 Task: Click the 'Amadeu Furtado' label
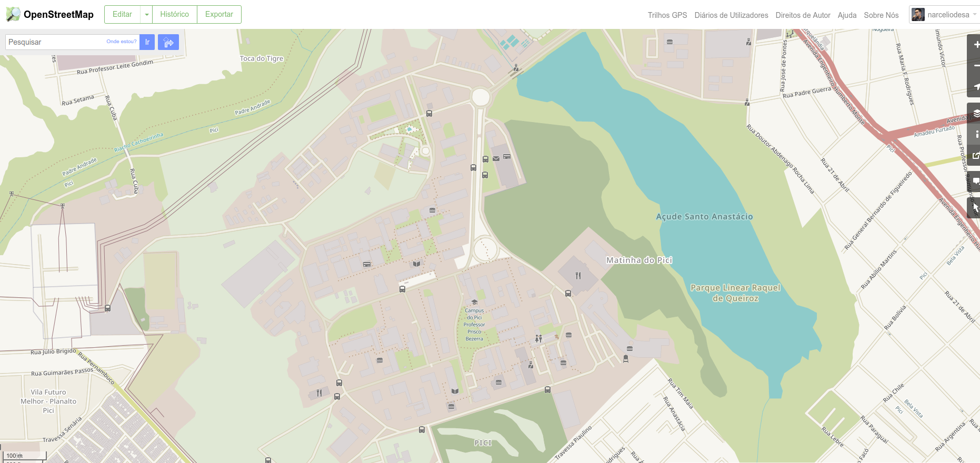point(934,132)
